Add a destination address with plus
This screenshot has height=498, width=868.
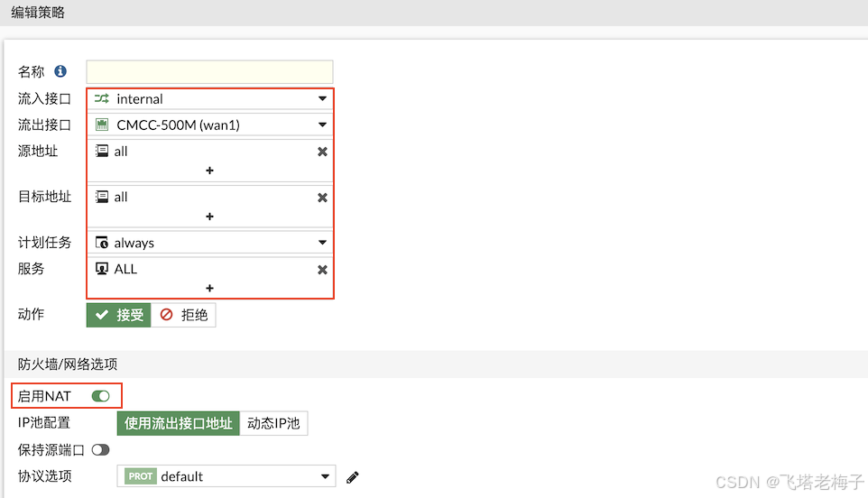pyautogui.click(x=210, y=217)
